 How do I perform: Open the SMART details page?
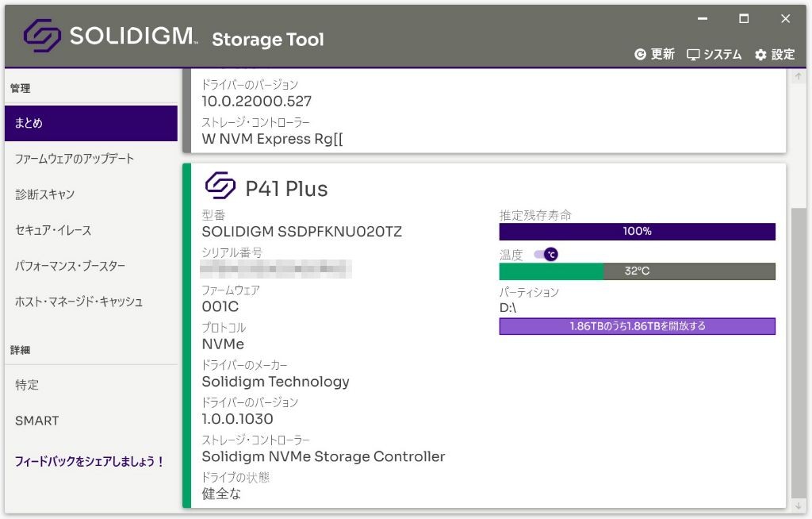pyautogui.click(x=36, y=421)
